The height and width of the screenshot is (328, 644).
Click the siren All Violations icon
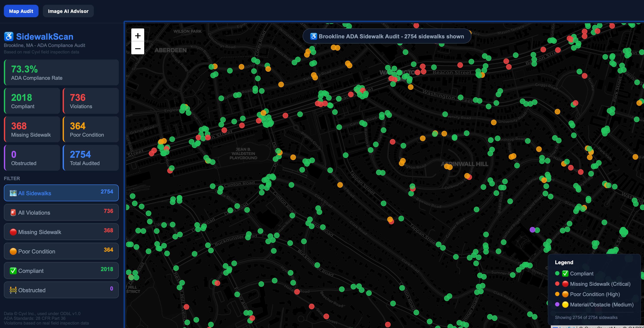(13, 212)
